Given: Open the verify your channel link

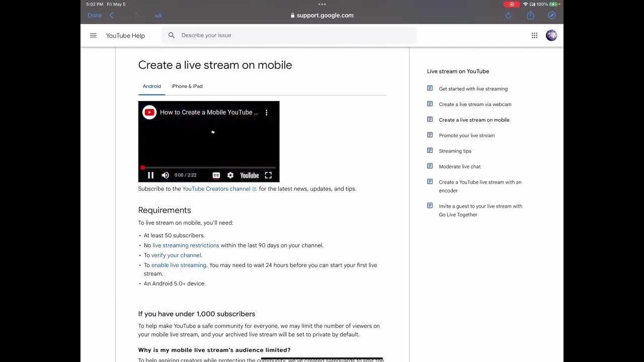Looking at the screenshot, I should click(176, 255).
